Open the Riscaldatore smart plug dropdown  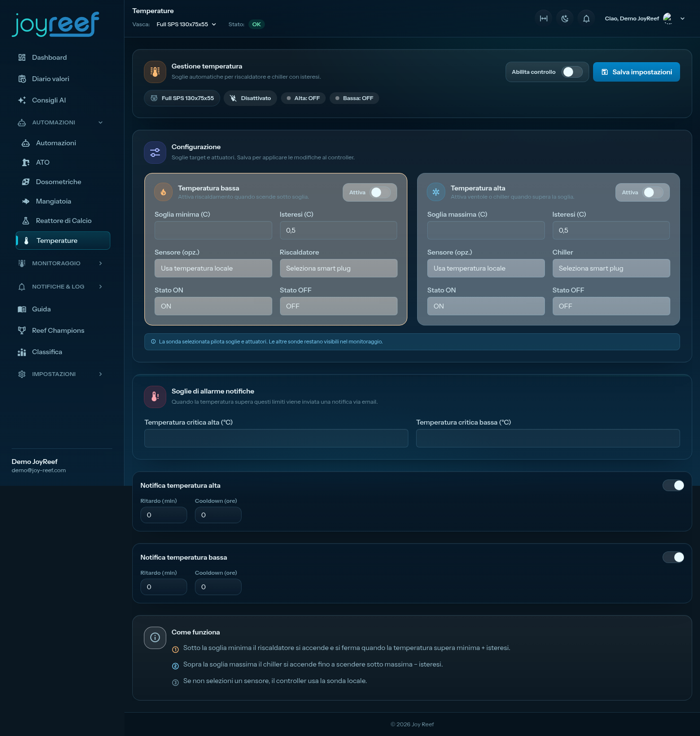coord(338,268)
